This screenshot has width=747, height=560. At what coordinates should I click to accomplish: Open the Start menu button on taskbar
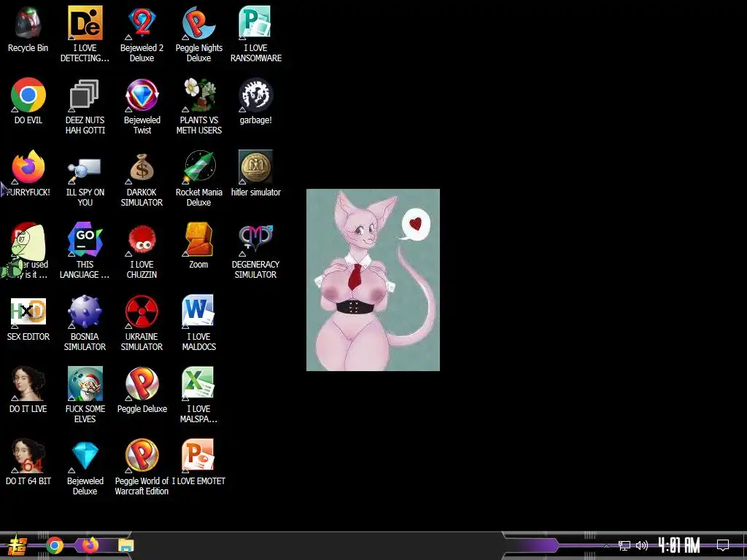point(18,545)
